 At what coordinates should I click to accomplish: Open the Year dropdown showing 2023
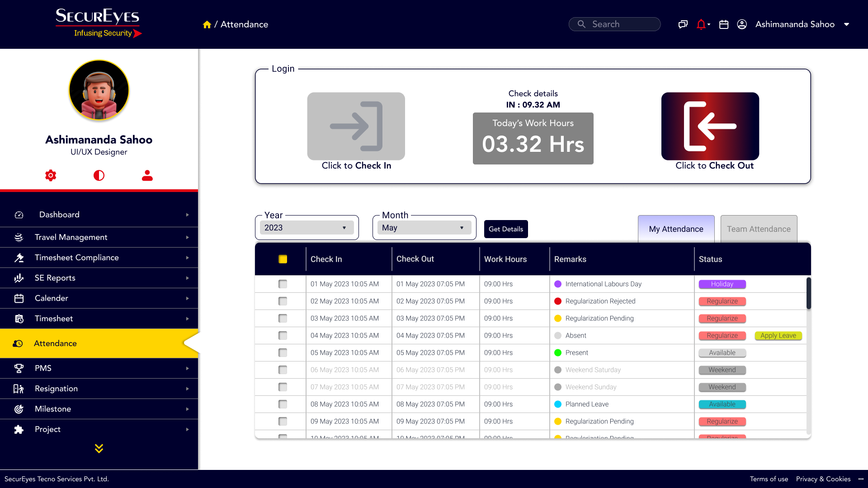point(307,228)
